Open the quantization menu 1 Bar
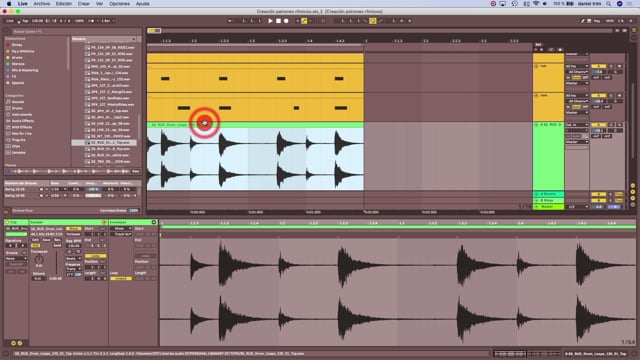 click(108, 21)
